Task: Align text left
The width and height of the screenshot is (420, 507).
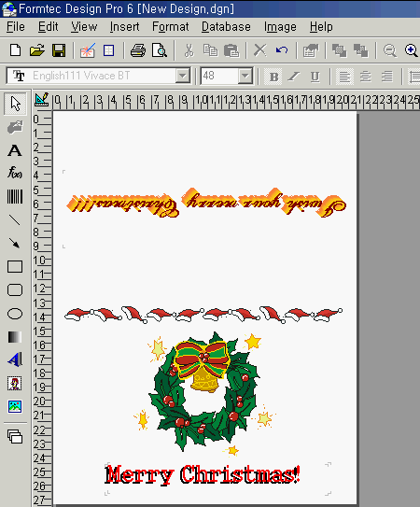Action: coord(344,77)
